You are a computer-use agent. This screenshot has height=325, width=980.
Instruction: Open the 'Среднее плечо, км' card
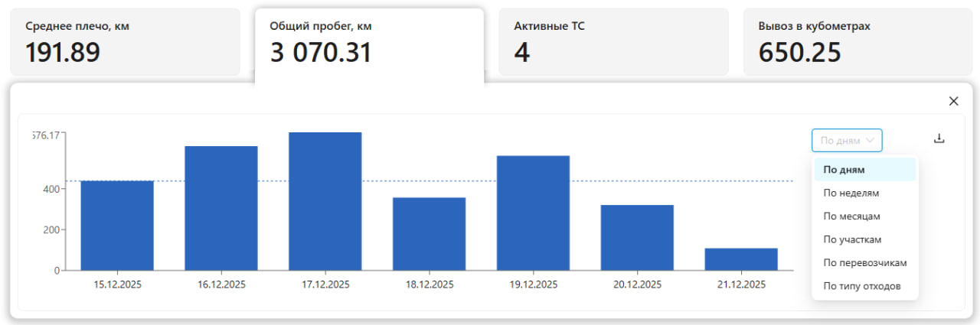click(125, 42)
